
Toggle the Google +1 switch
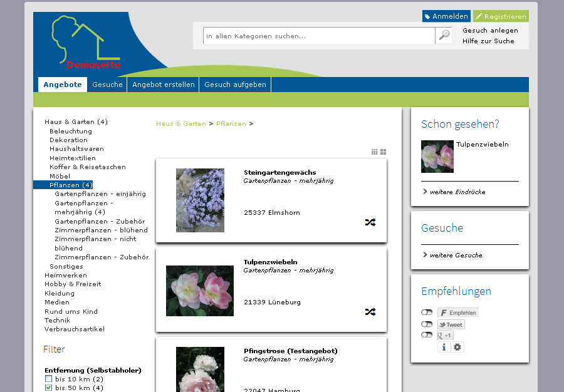point(427,335)
